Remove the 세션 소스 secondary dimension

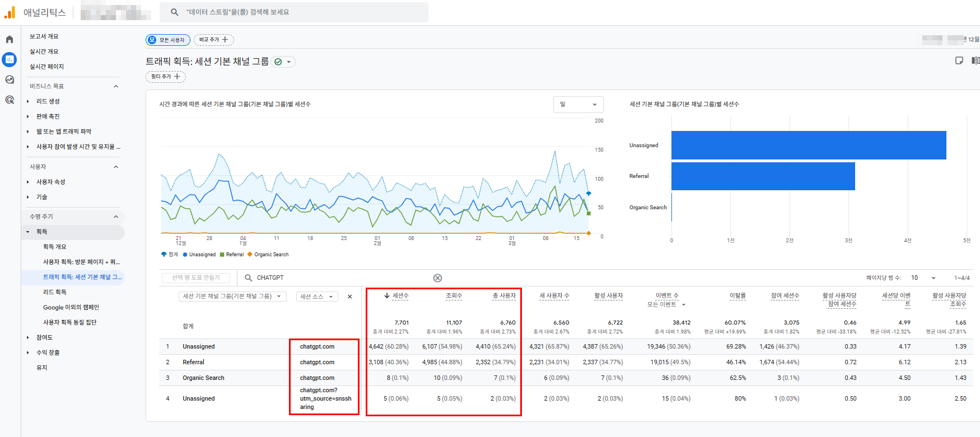(x=350, y=297)
